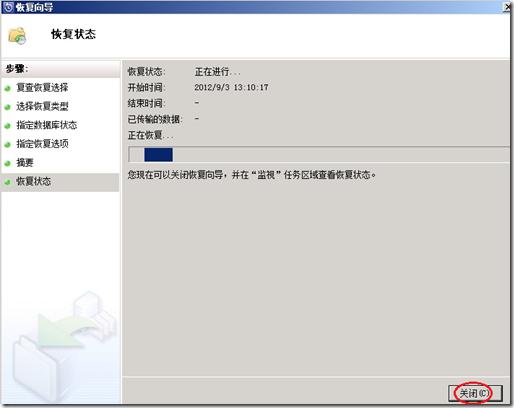Select the highlighted 恢复状态 step
514x408 pixels.
60,182
